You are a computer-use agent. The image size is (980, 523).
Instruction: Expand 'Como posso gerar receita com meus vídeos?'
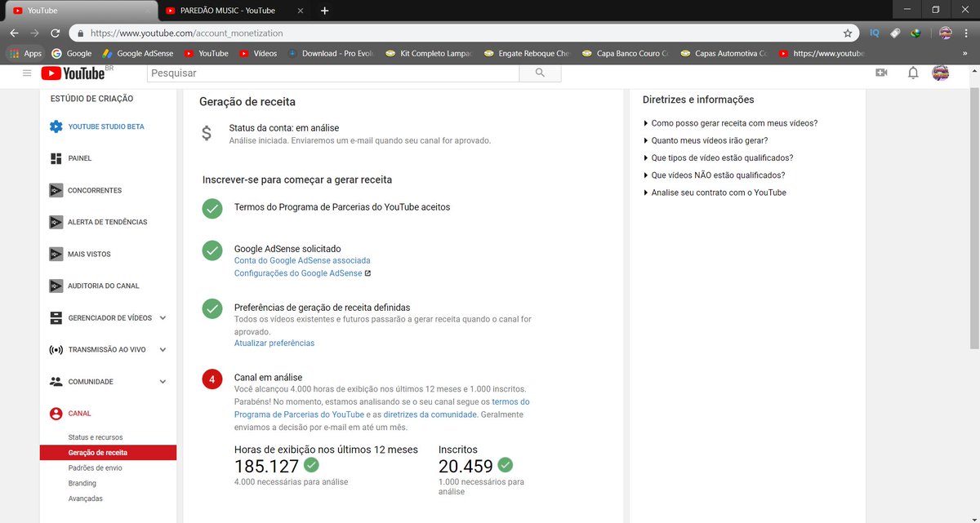pos(730,123)
